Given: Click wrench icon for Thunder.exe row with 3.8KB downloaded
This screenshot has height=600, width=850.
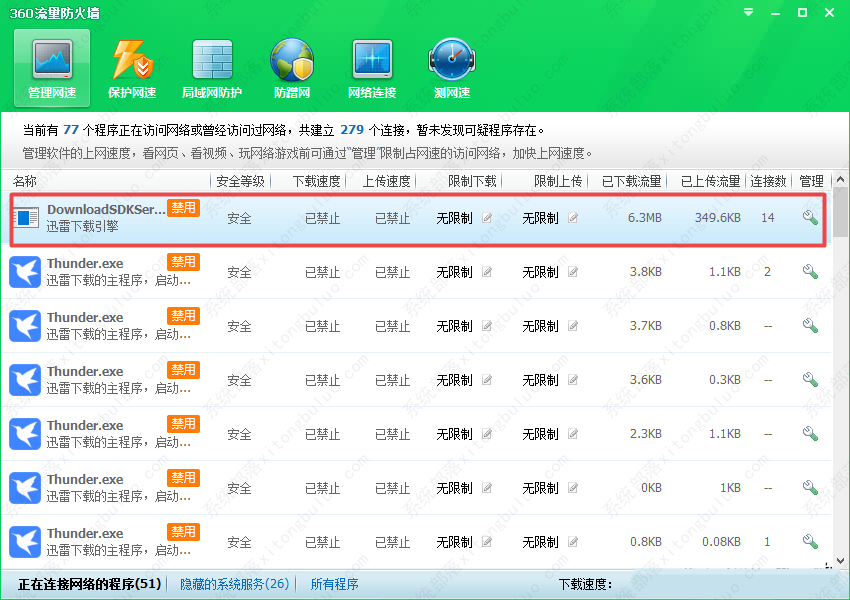Looking at the screenshot, I should (810, 272).
